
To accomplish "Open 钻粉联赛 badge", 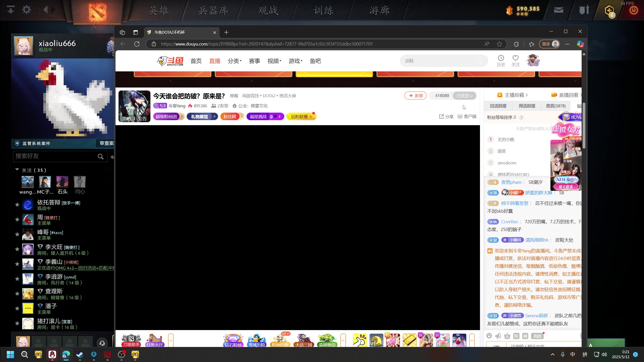I will (x=301, y=116).
